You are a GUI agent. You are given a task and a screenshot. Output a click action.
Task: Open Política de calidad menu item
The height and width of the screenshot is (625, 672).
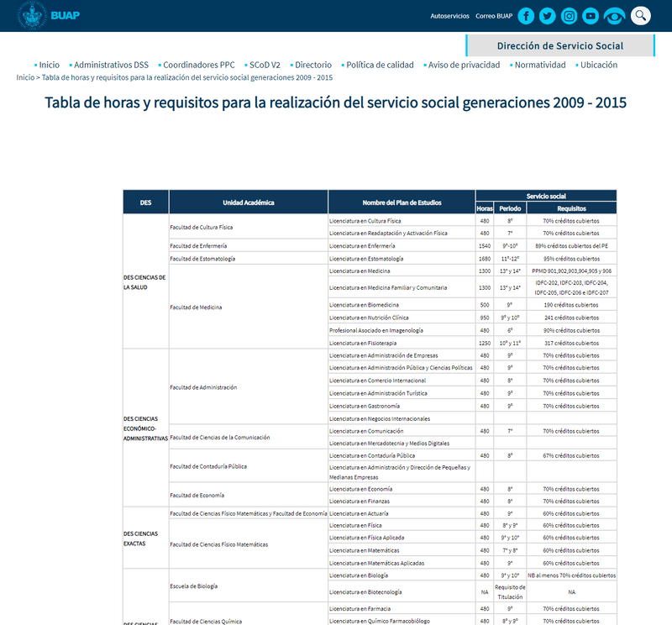pos(380,65)
